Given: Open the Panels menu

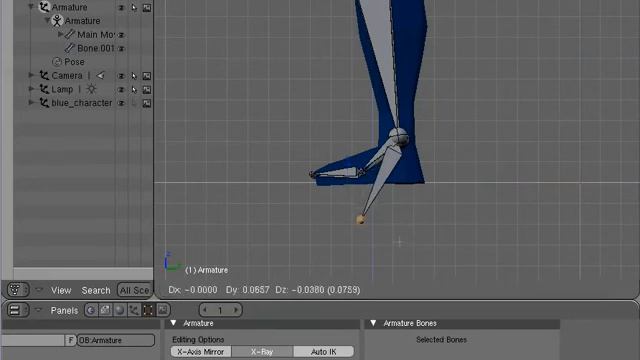Looking at the screenshot, I should tap(64, 310).
